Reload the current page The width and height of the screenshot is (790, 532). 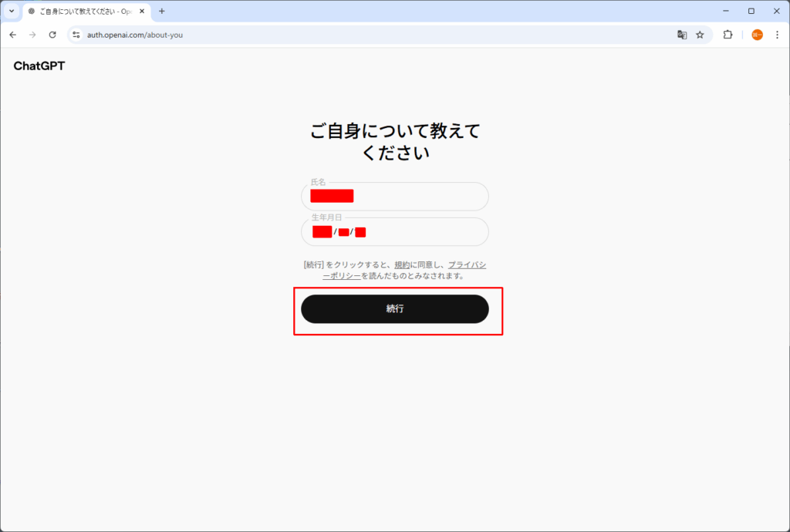coord(52,35)
